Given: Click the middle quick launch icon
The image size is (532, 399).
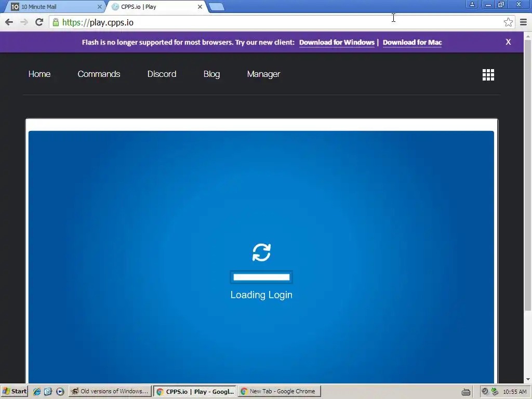Looking at the screenshot, I should tap(48, 392).
